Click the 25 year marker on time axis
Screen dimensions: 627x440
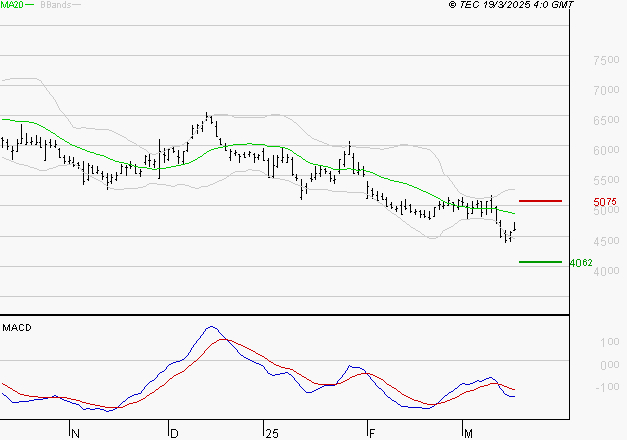pyautogui.click(x=272, y=433)
